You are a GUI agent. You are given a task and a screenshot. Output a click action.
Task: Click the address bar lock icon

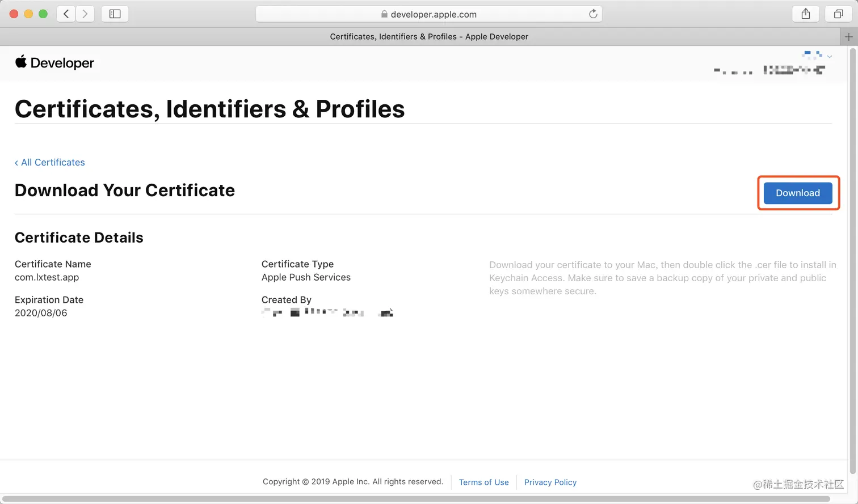384,14
